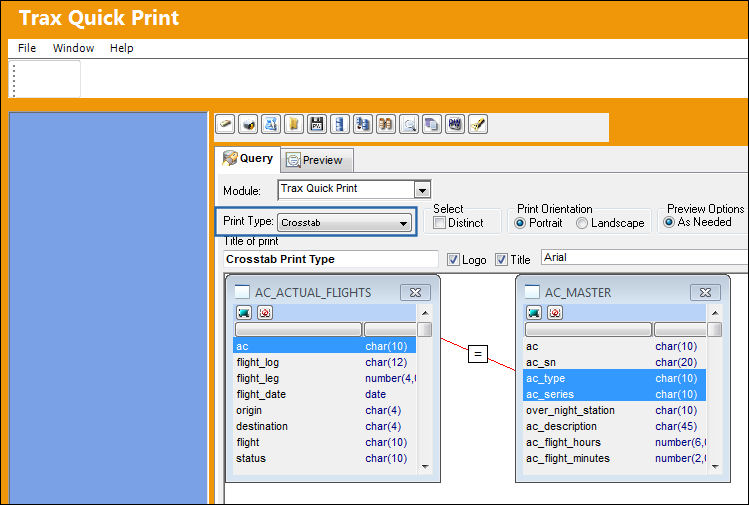Image resolution: width=749 pixels, height=505 pixels.
Task: Click the red circle icon in AC_MASTER
Action: click(555, 312)
